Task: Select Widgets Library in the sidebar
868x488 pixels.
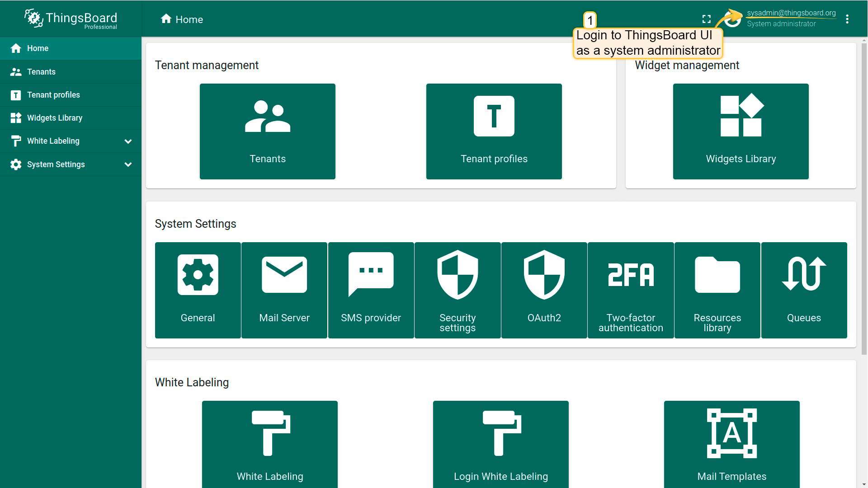Action: tap(71, 118)
